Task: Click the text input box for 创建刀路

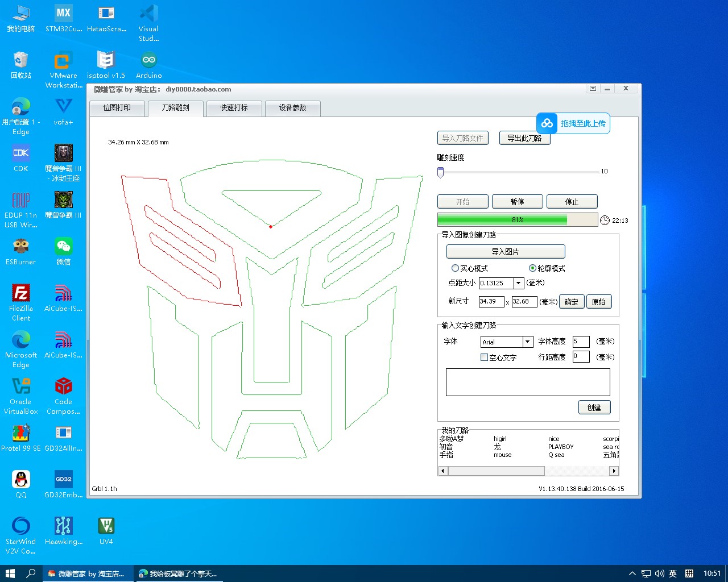Action: click(x=527, y=382)
